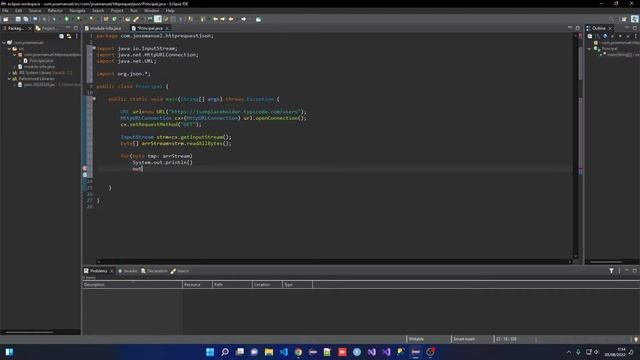
Task: Click the Resource column header in Problems
Action: click(197, 284)
